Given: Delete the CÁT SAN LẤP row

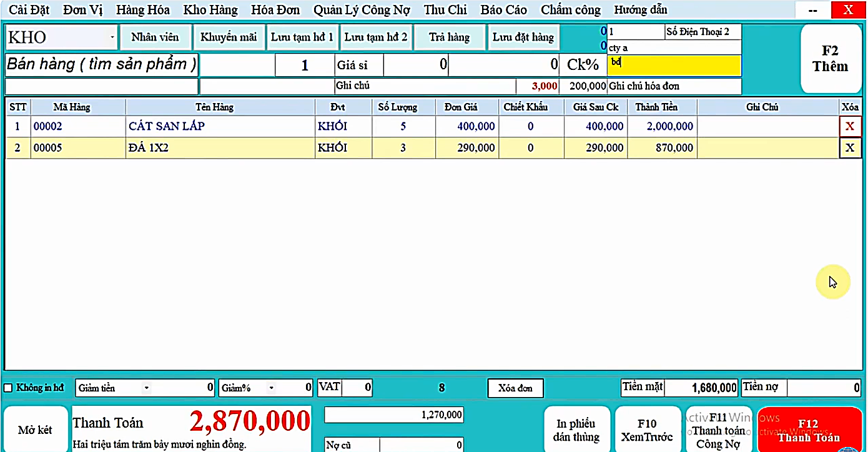Looking at the screenshot, I should [849, 126].
